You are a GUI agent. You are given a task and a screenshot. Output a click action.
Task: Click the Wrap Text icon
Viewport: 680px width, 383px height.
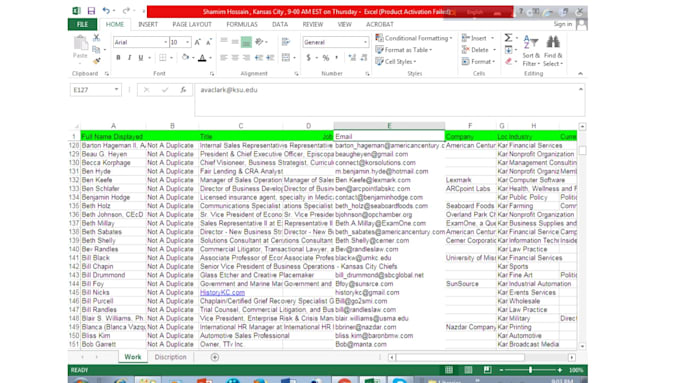point(286,42)
